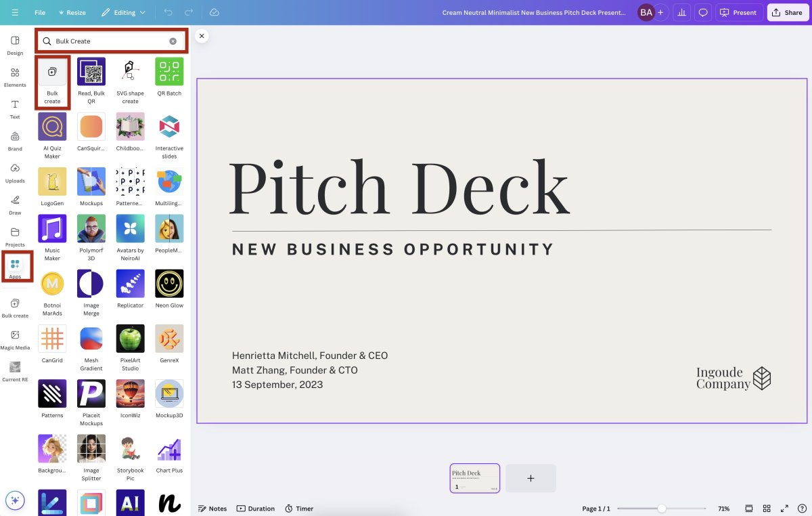Open the Music Maker app
812x516 pixels.
coord(52,230)
